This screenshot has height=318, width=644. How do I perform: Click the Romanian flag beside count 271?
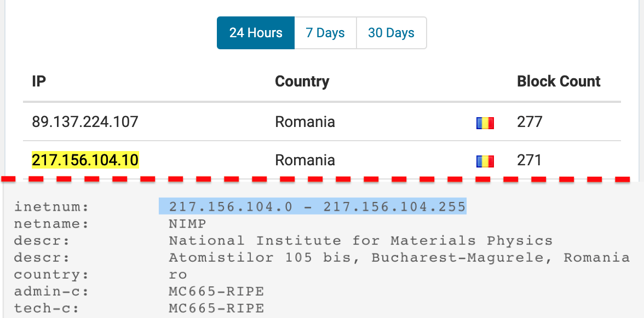pyautogui.click(x=485, y=161)
